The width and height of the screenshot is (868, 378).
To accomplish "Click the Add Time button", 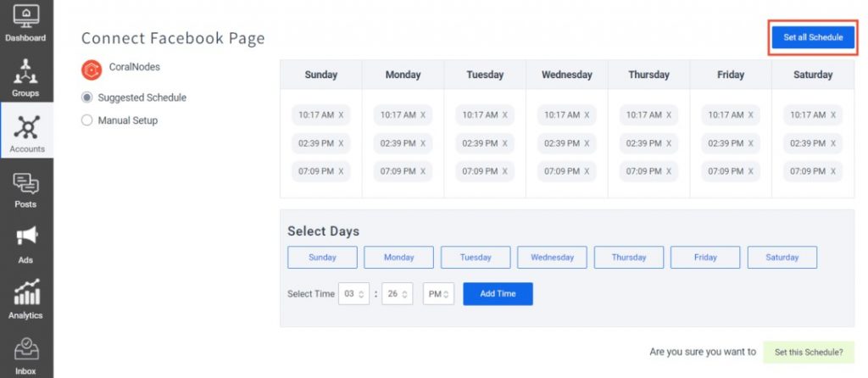I will 498,294.
